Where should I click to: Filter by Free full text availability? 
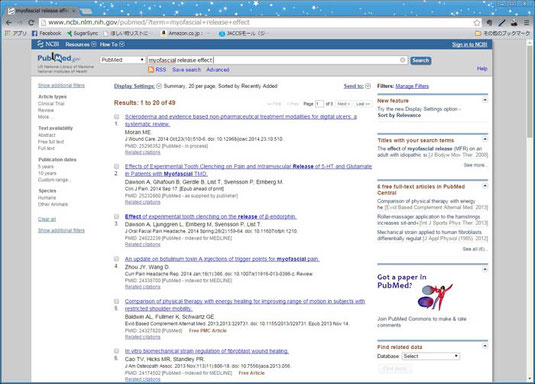coord(51,142)
